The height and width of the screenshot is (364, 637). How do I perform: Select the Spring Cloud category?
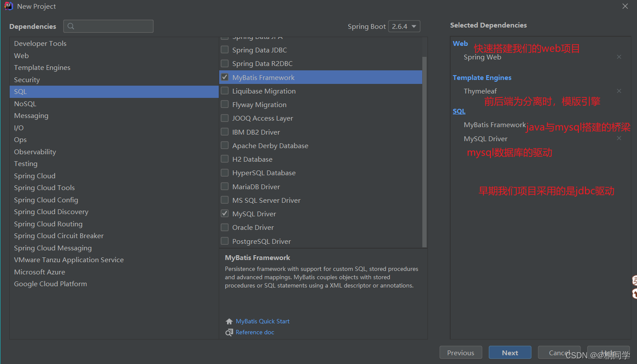pyautogui.click(x=114, y=176)
